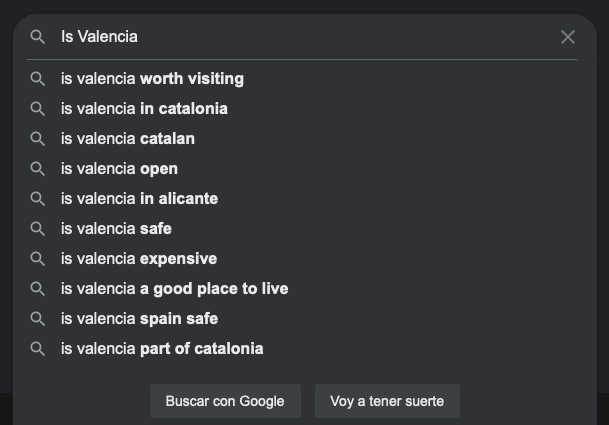Select the "is valencia spain safe" suggestion
The width and height of the screenshot is (609, 425).
(x=139, y=319)
